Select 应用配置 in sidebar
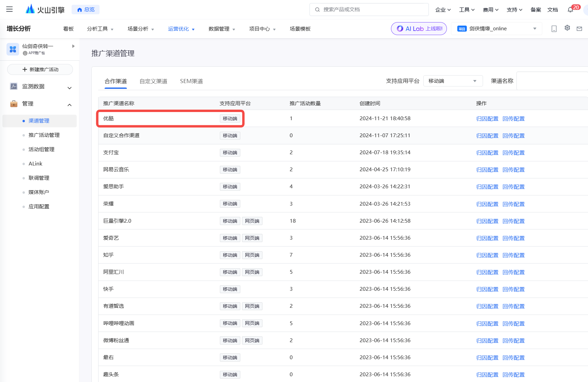The image size is (588, 382). coord(39,207)
